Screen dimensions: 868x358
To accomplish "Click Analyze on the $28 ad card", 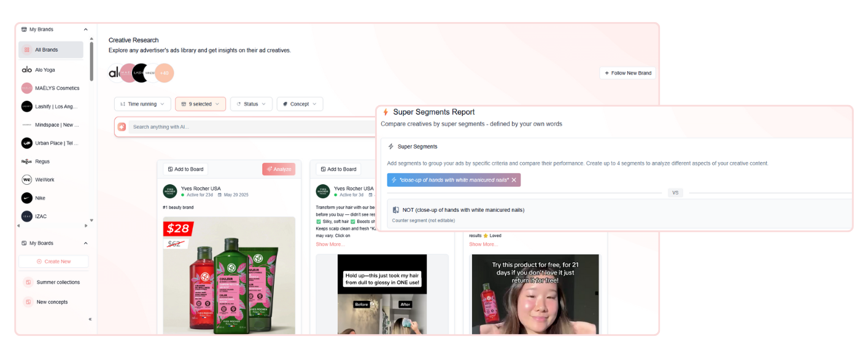I will click(x=279, y=169).
